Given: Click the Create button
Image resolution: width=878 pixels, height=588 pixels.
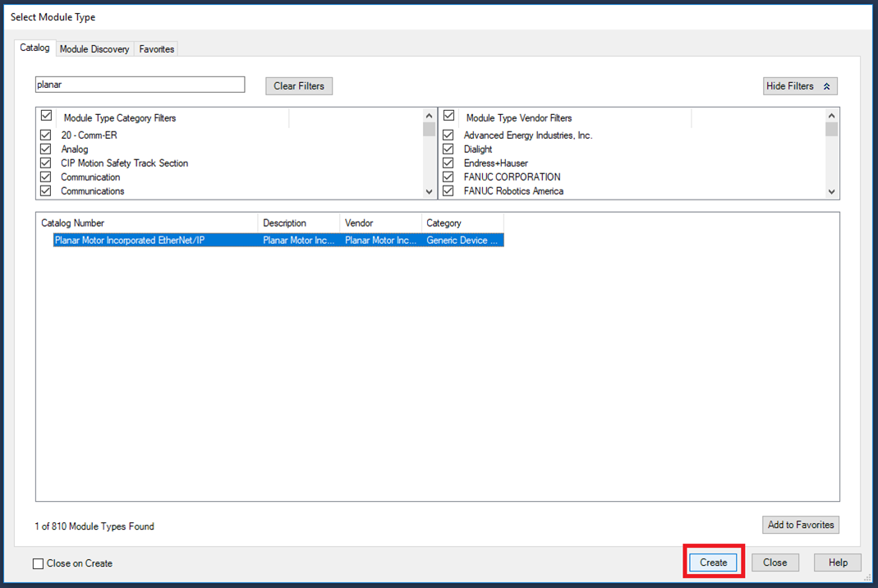Looking at the screenshot, I should pos(713,563).
